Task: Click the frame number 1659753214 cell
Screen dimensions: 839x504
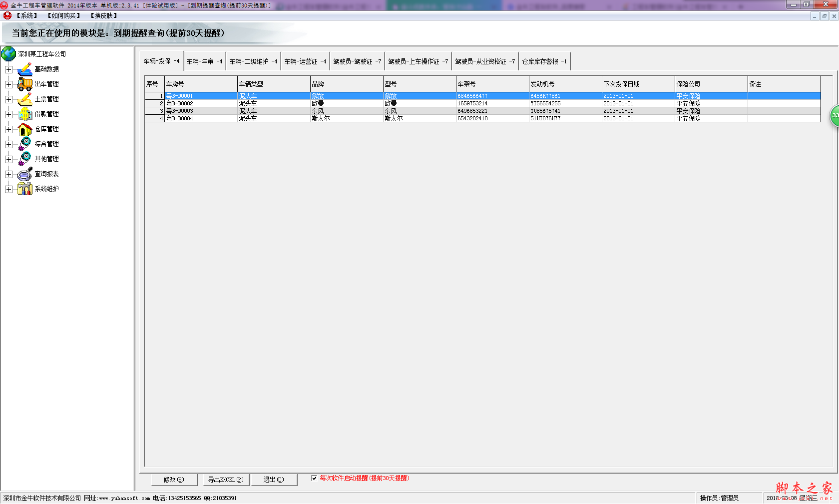Action: click(492, 103)
